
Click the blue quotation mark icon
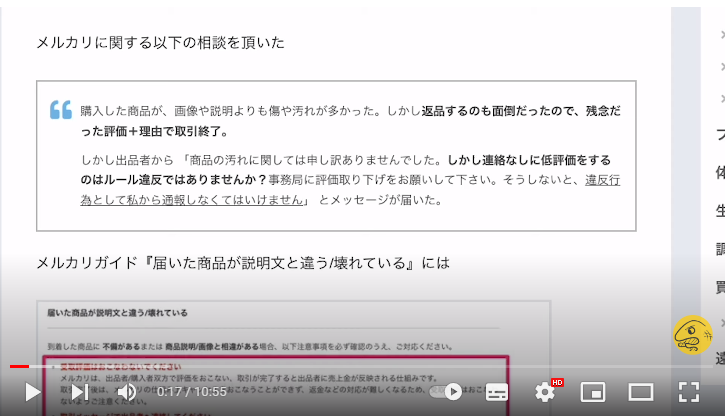61,110
